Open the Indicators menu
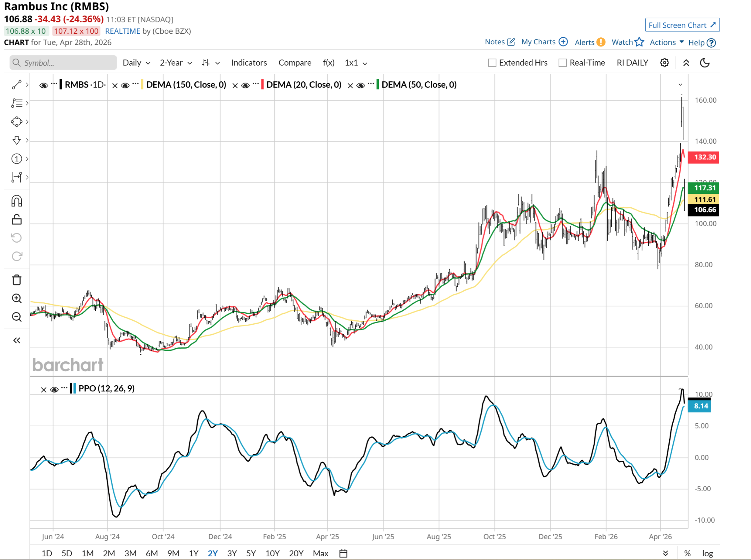 [x=249, y=63]
